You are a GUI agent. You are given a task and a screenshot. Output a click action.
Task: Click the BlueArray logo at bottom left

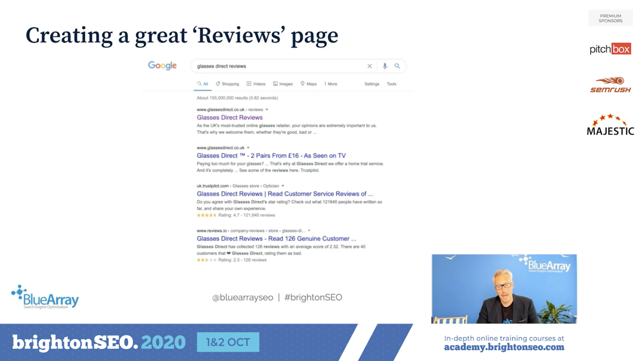(45, 297)
